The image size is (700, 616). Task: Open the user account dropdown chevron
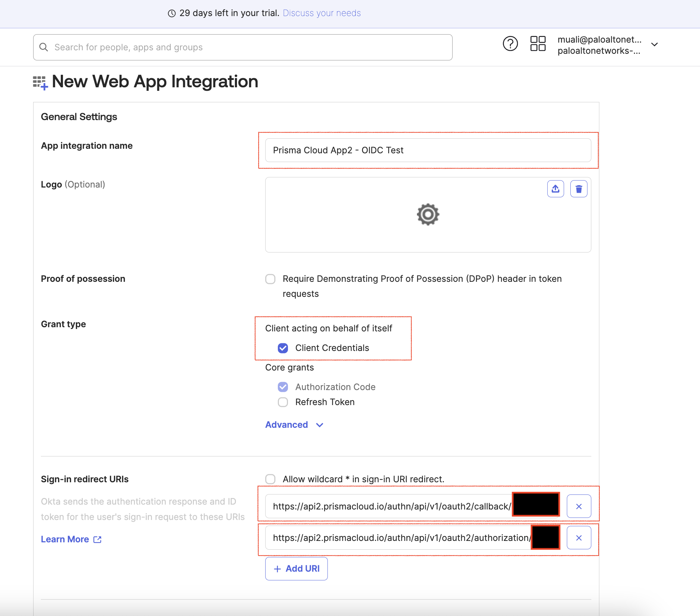tap(654, 45)
